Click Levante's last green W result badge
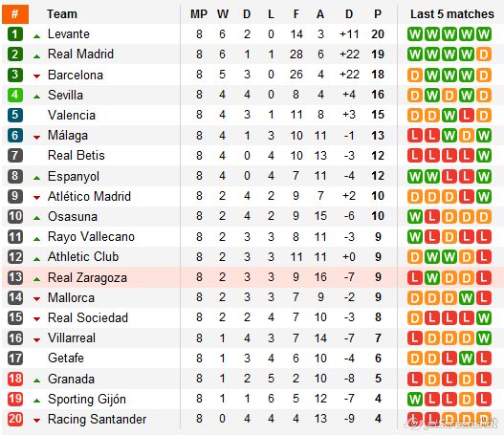Viewport: 504px width, 435px height. (484, 34)
